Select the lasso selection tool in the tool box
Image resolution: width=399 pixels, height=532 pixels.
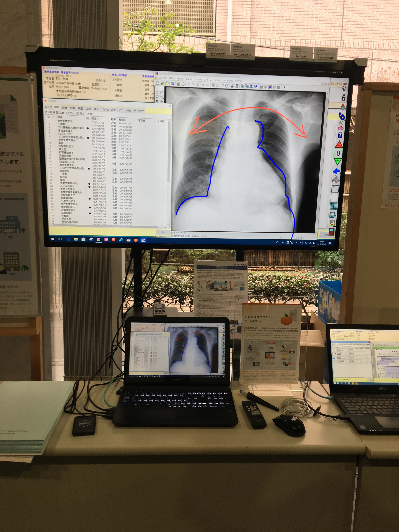[x=162, y=93]
